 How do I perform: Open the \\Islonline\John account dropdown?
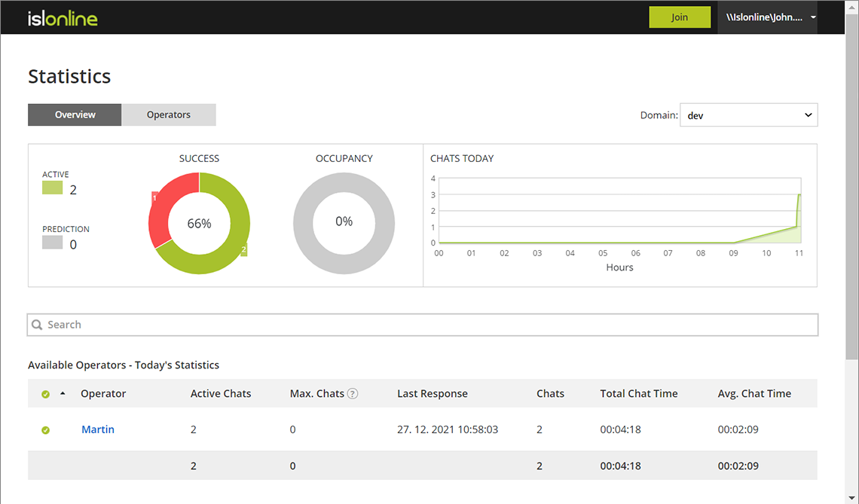[x=767, y=17]
